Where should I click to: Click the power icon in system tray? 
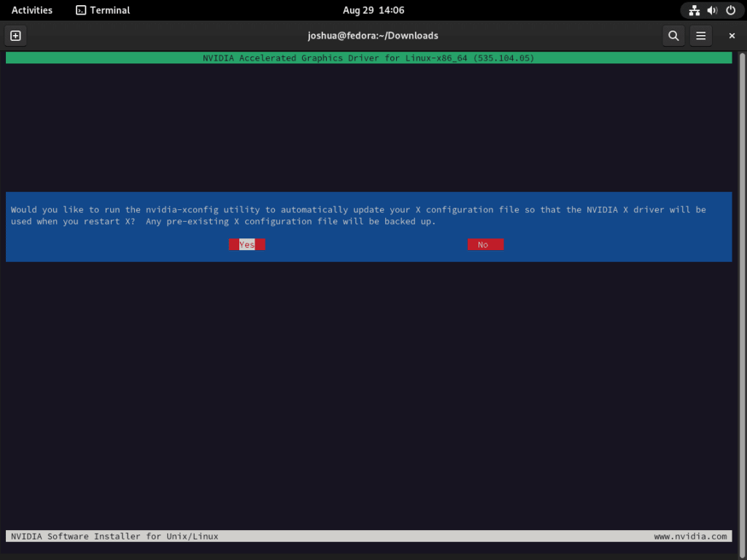click(x=729, y=10)
